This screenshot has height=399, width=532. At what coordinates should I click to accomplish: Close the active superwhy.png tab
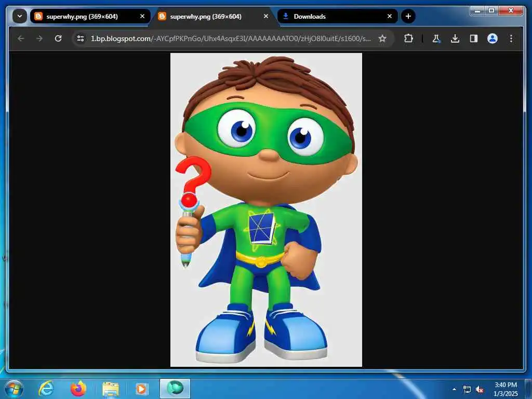click(x=266, y=16)
